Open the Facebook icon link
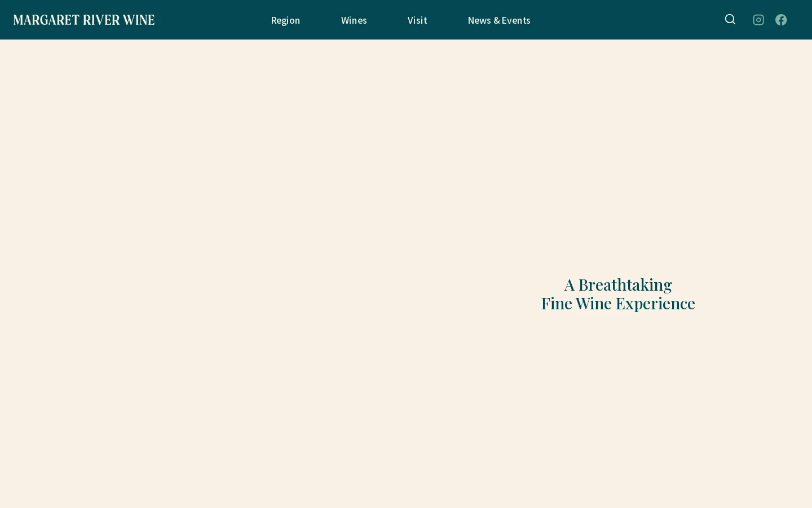Viewport: 812px width, 508px height. pyautogui.click(x=781, y=20)
